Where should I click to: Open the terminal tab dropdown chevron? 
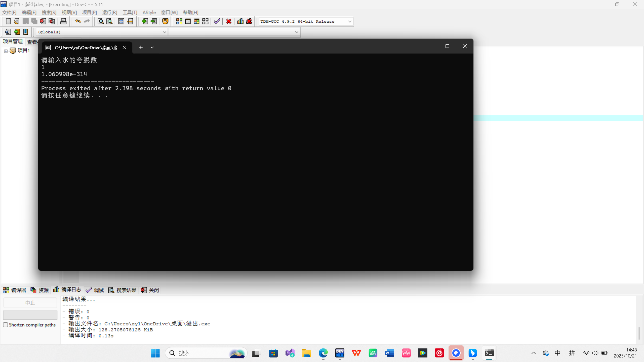(x=152, y=48)
